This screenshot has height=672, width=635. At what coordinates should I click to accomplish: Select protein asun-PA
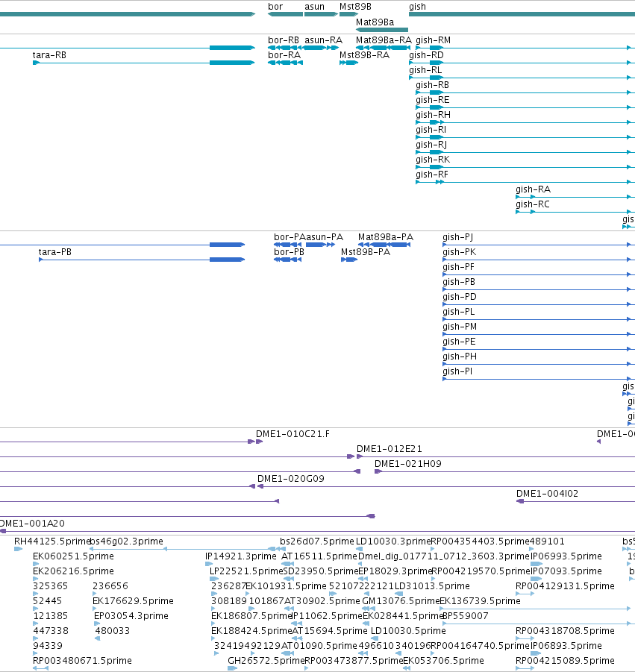tap(325, 237)
